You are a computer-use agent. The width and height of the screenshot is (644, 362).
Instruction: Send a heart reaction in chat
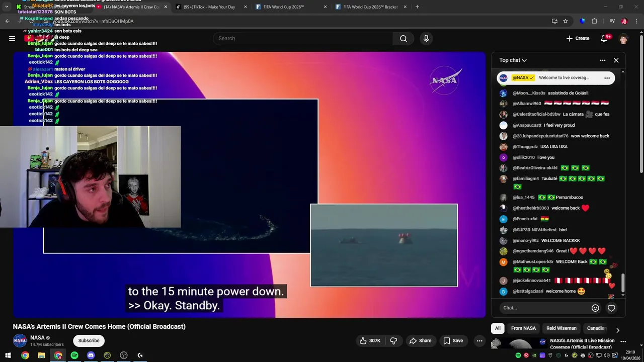(x=611, y=308)
